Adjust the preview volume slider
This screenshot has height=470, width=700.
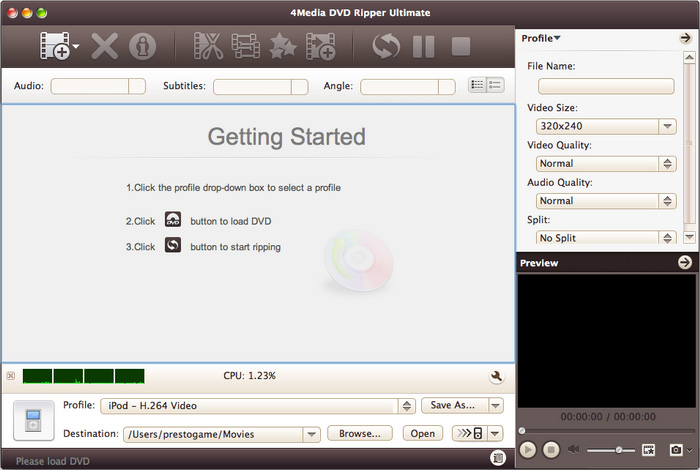pyautogui.click(x=619, y=450)
